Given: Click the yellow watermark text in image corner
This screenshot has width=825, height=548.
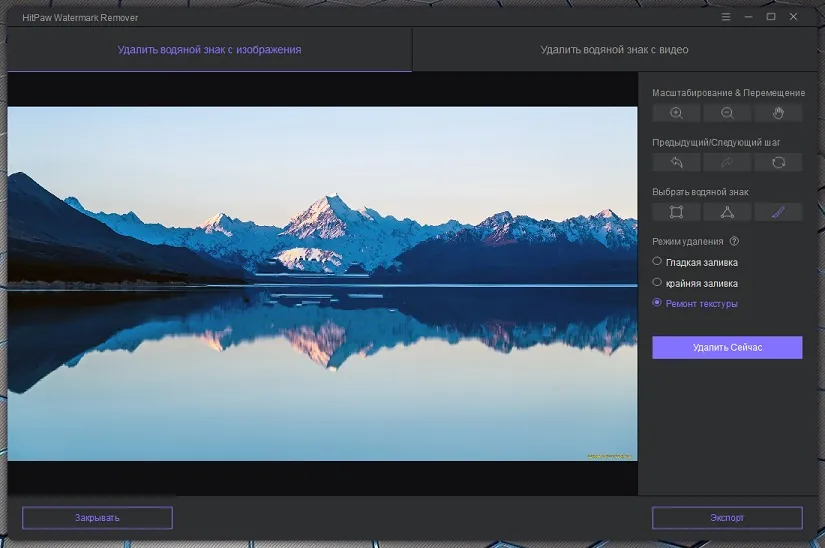Looking at the screenshot, I should point(609,456).
